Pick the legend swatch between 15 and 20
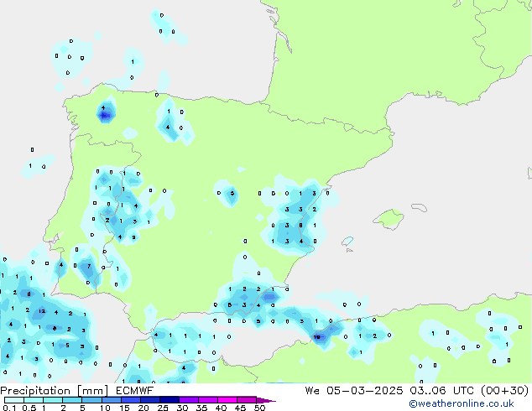Screen dimensions: 532x411 pyautogui.click(x=131, y=400)
